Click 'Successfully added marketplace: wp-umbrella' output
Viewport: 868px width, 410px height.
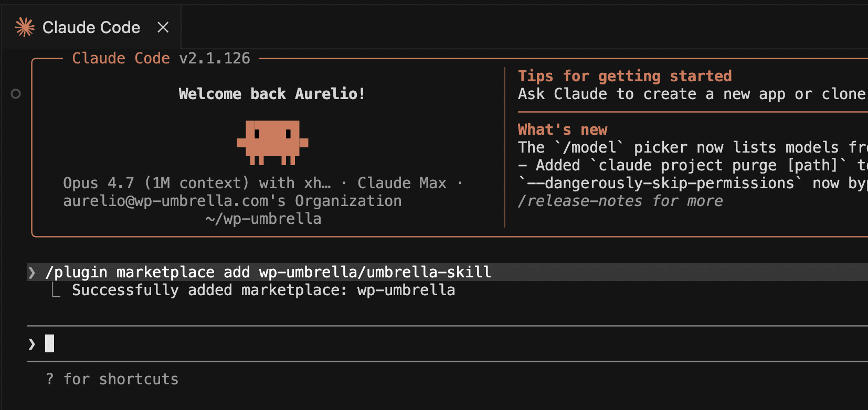point(263,290)
